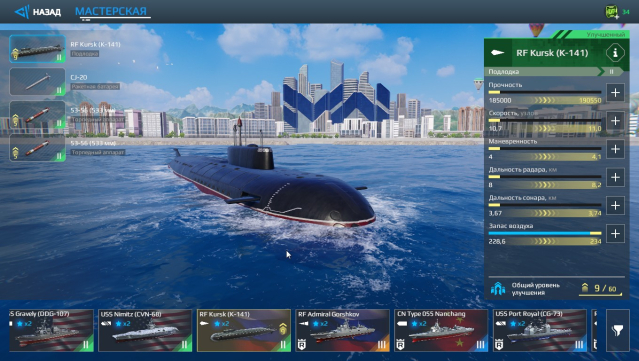The height and width of the screenshot is (361, 639).
Task: Open the RF Kursk info icon
Action: click(x=615, y=53)
